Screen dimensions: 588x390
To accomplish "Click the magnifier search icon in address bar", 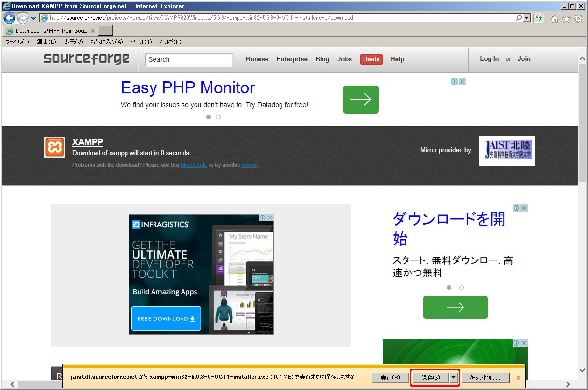I will 518,18.
